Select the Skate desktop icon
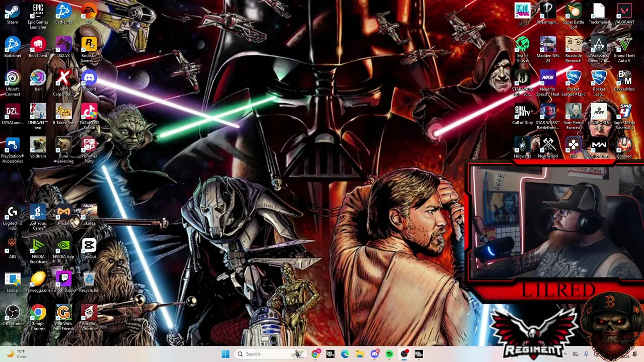The height and width of the screenshot is (362, 644). click(89, 215)
